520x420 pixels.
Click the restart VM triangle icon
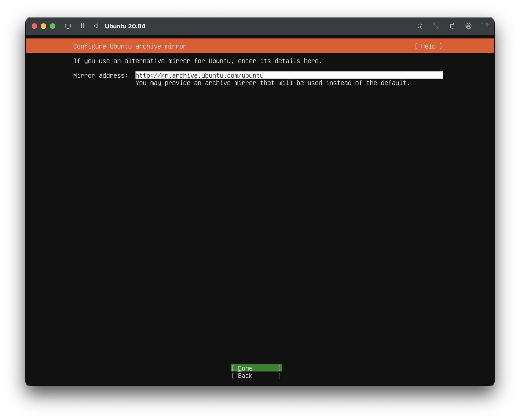pos(96,26)
